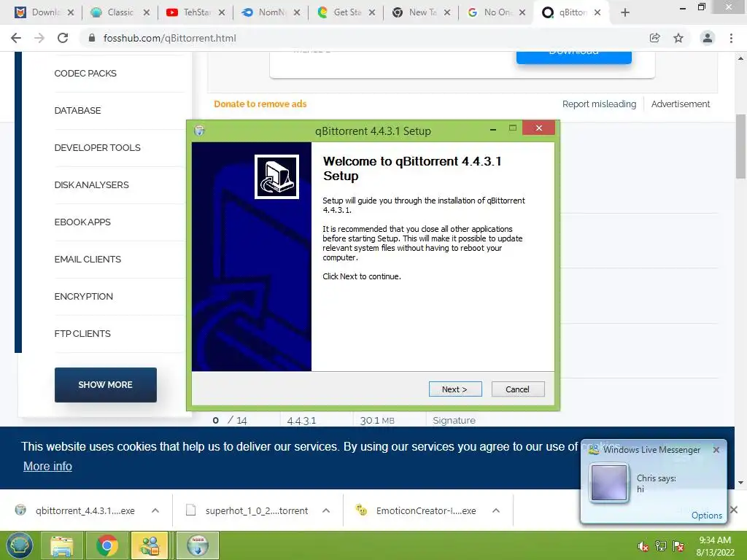The width and height of the screenshot is (747, 560).
Task: Switch to the No One Google tab
Action: (x=496, y=12)
